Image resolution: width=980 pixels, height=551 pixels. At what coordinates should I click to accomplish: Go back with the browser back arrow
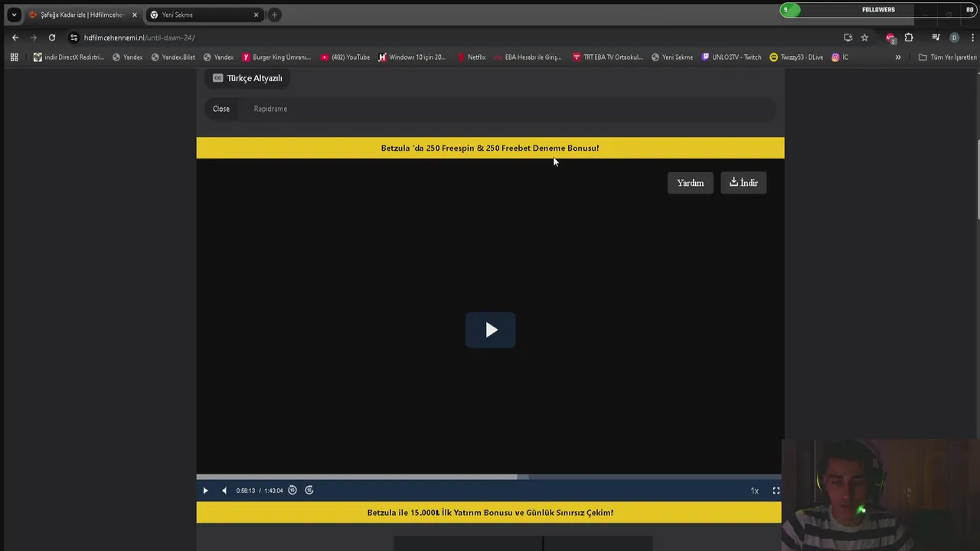click(x=15, y=37)
